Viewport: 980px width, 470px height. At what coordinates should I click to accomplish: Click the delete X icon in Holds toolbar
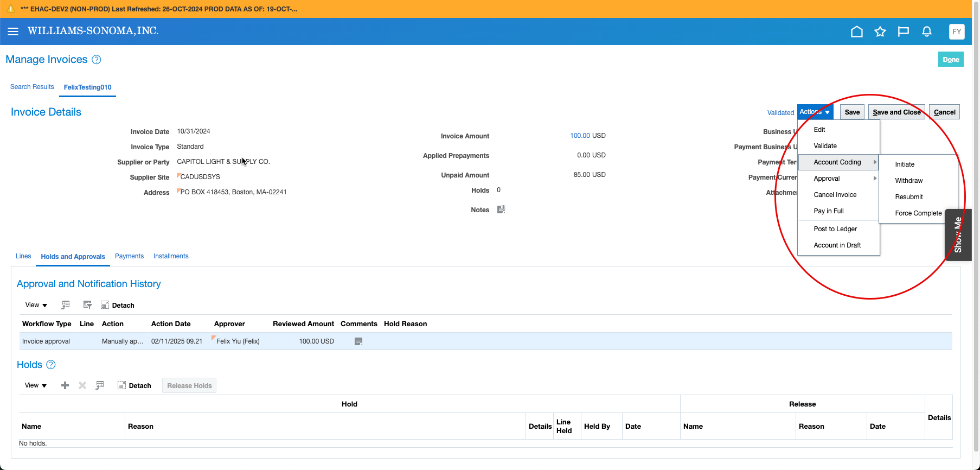(x=82, y=385)
